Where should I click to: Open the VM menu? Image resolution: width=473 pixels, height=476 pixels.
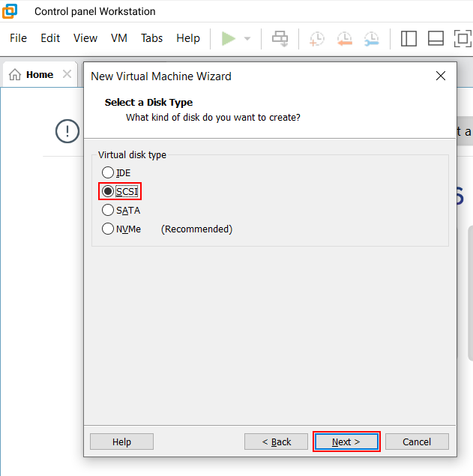coord(118,38)
